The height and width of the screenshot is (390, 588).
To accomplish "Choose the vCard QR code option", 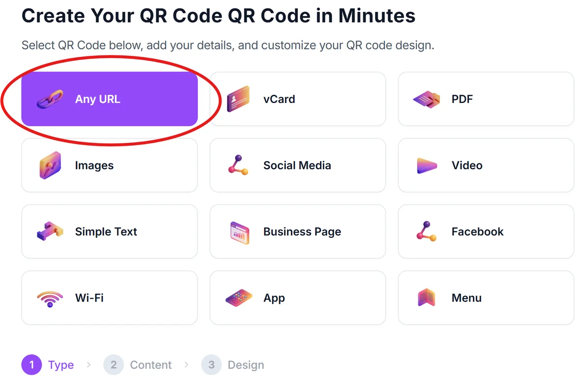I will 297,99.
